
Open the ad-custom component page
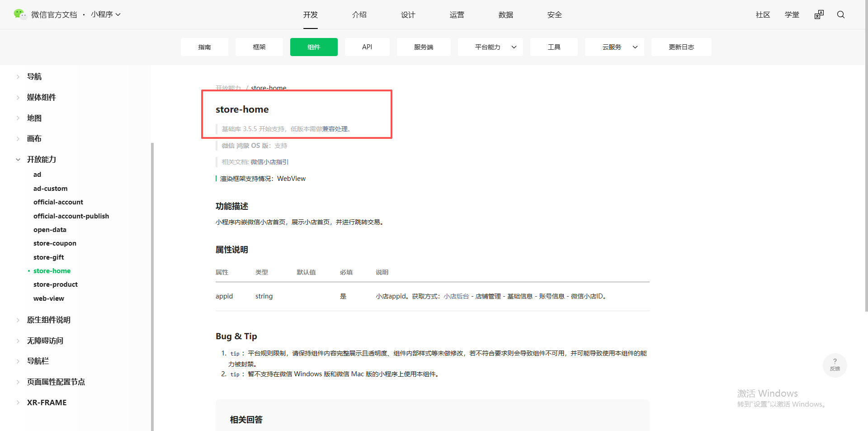(50, 189)
